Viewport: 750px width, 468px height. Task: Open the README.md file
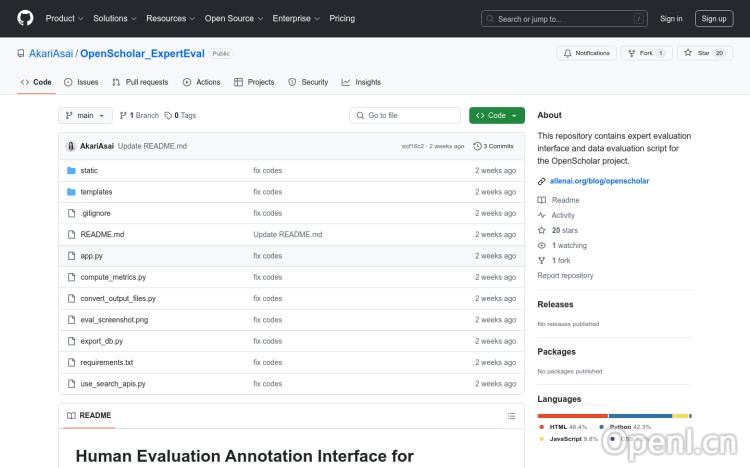[102, 234]
